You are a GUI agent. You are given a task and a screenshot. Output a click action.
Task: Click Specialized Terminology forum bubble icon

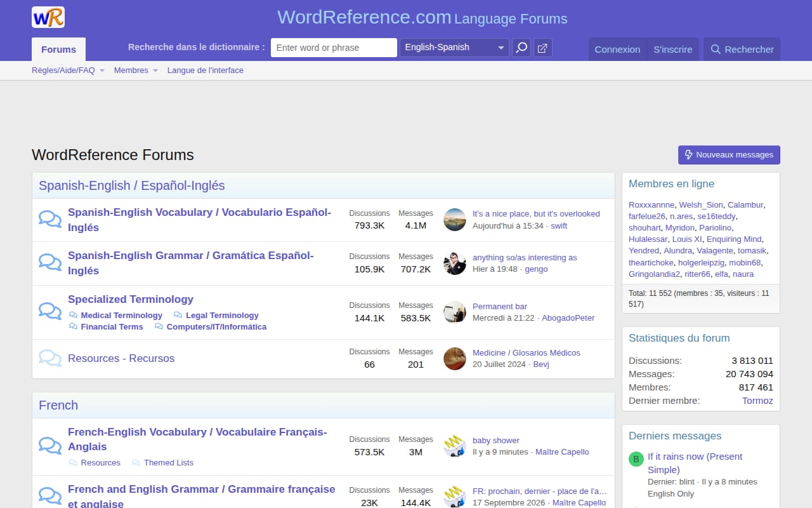[x=50, y=312]
